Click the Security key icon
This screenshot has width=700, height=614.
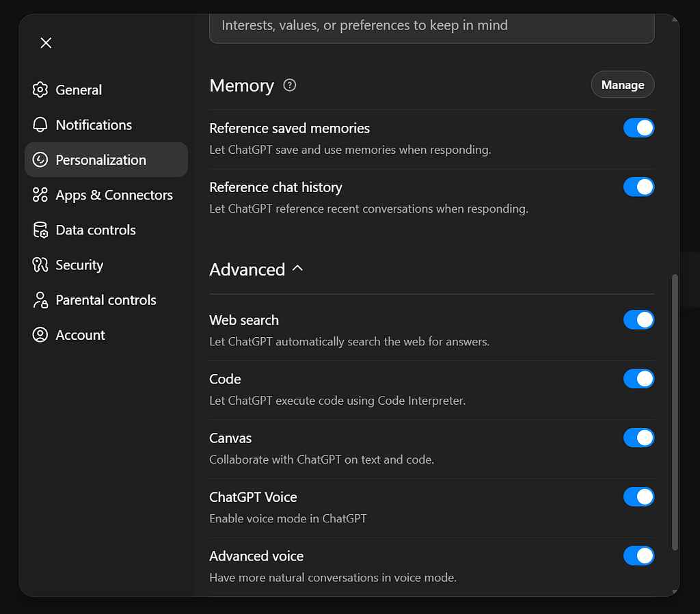pyautogui.click(x=40, y=265)
